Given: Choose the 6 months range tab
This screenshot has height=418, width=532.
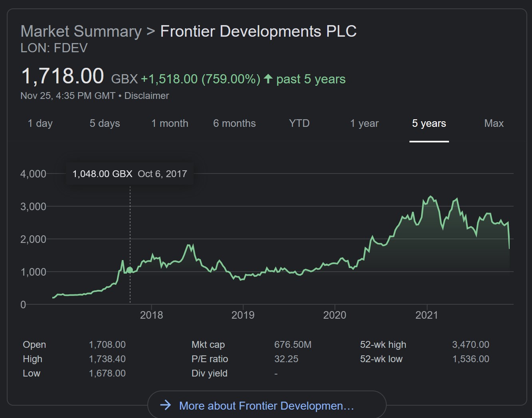Looking at the screenshot, I should coord(234,123).
